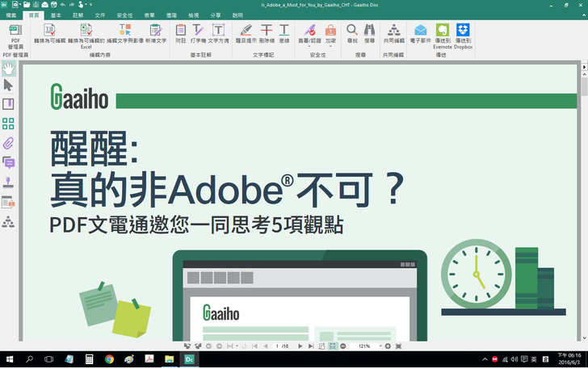Screen dimensions: 588x369
Task: Zoom out with the minus button
Action: coord(342,346)
